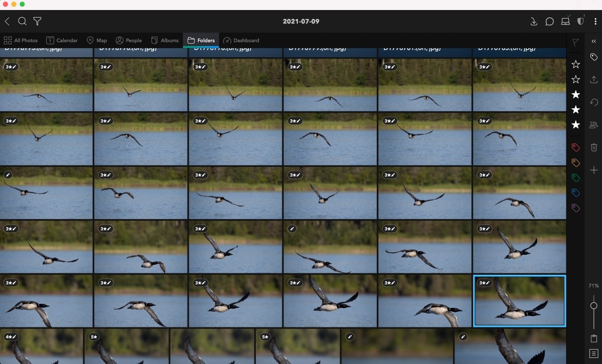The width and height of the screenshot is (602, 364).
Task: Collapse the right panel with double chevron
Action: point(594,41)
